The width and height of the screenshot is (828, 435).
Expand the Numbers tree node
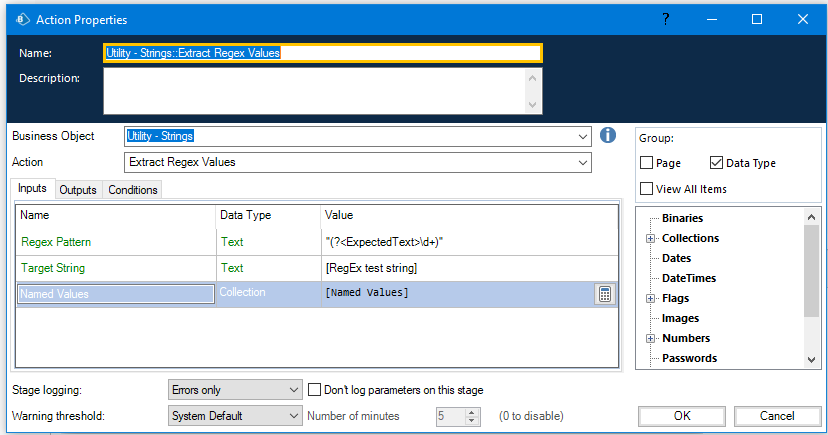coord(650,338)
